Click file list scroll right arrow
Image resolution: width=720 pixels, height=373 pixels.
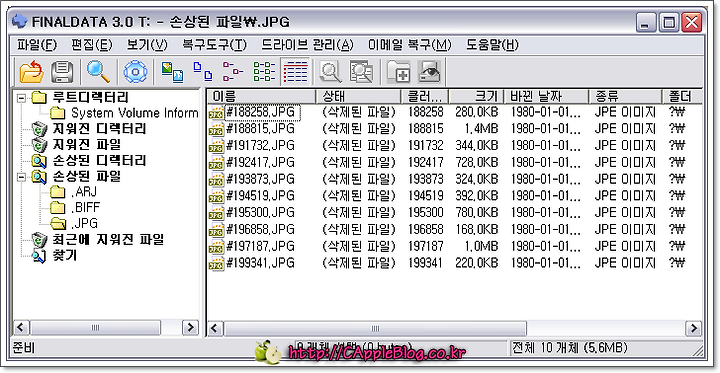pyautogui.click(x=693, y=328)
